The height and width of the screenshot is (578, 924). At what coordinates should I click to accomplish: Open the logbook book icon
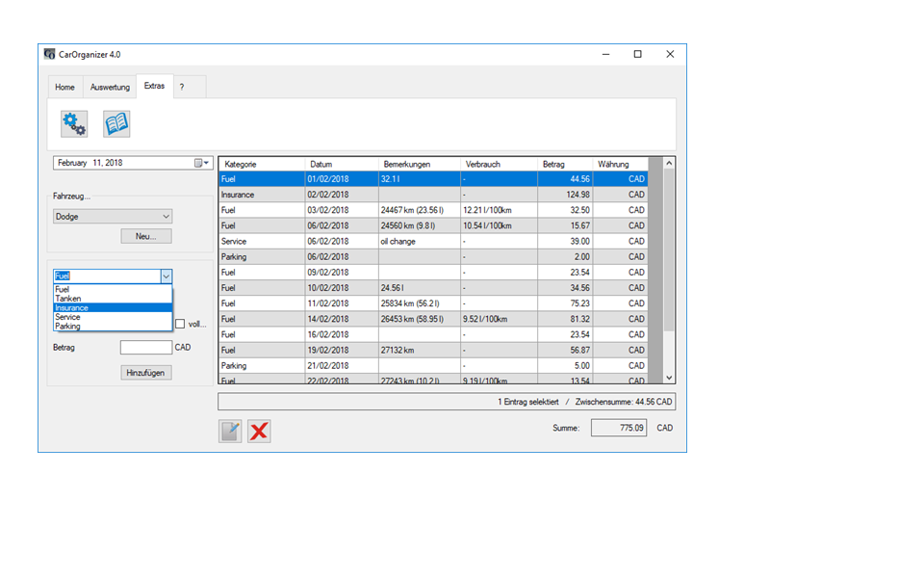coord(116,123)
